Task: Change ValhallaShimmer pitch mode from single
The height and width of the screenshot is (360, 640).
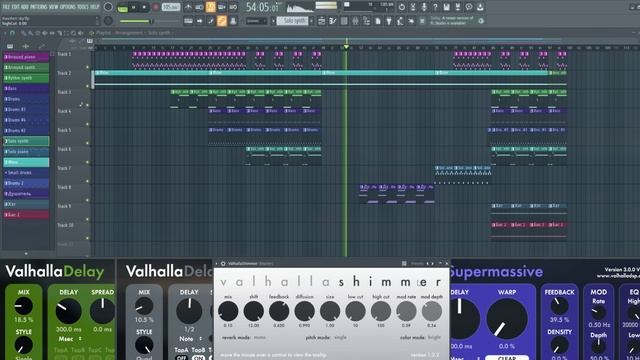Action: coord(340,338)
